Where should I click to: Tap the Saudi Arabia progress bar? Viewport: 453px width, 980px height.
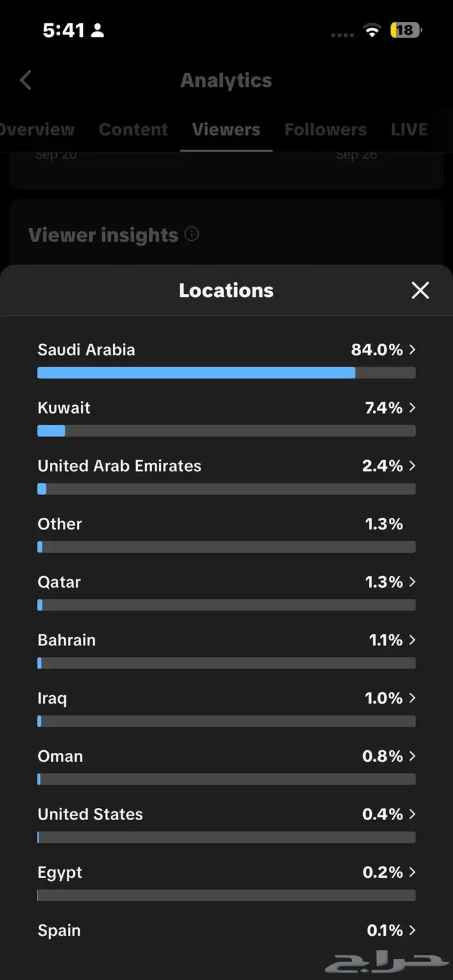click(x=226, y=372)
